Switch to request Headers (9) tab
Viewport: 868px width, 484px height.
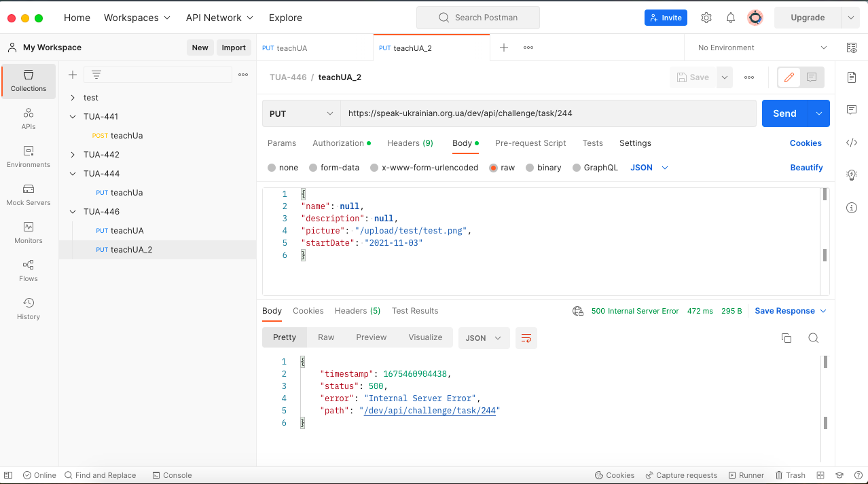(x=410, y=143)
